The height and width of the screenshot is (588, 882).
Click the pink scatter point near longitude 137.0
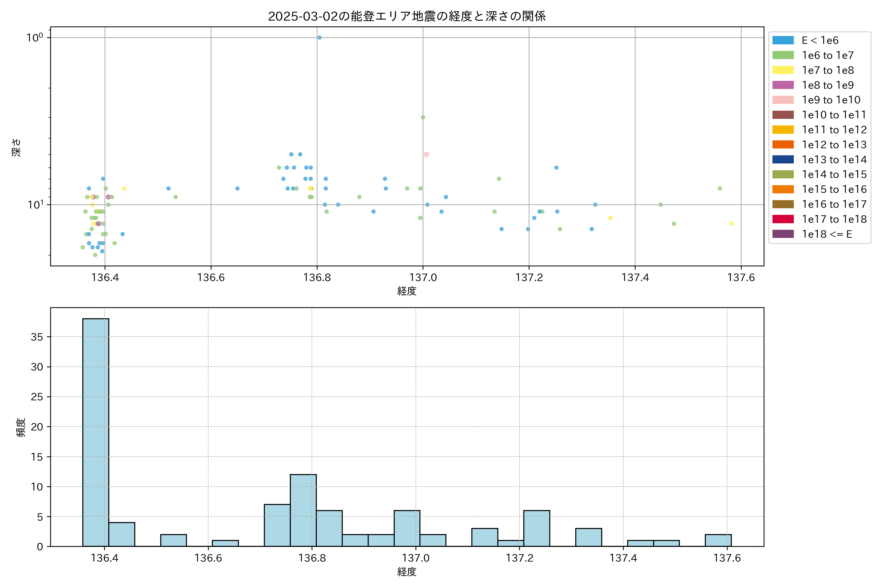[x=426, y=154]
